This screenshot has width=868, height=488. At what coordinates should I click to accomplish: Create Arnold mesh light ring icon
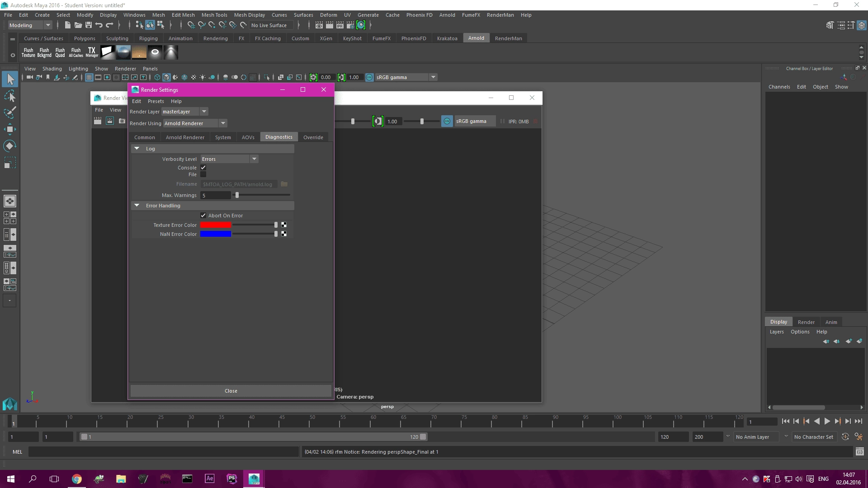pos(155,52)
